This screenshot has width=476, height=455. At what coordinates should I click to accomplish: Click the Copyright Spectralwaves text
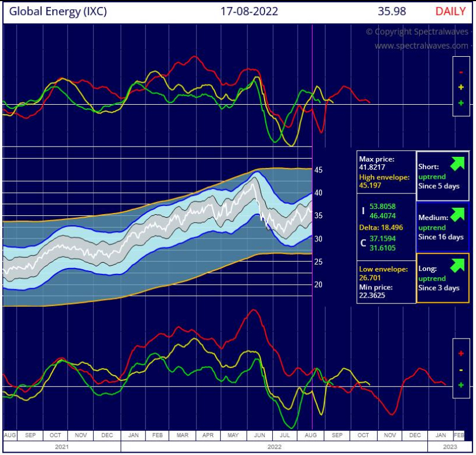[x=417, y=32]
